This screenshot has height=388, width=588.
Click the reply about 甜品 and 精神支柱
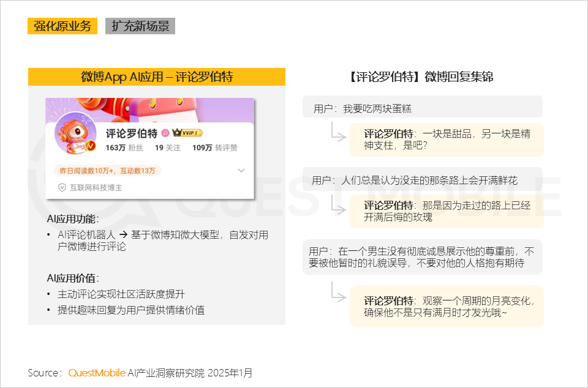(447, 140)
